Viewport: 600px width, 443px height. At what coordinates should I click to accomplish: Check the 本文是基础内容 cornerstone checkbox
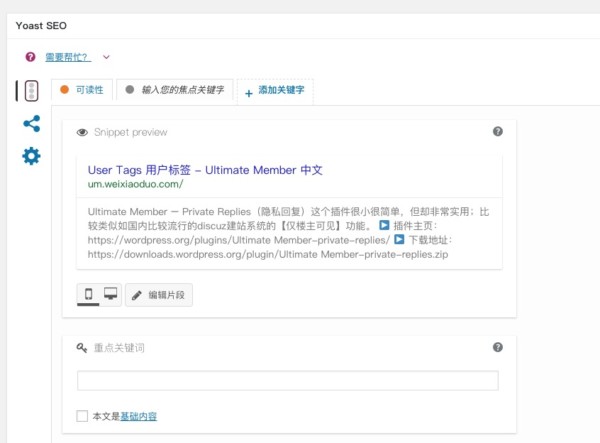click(x=82, y=416)
